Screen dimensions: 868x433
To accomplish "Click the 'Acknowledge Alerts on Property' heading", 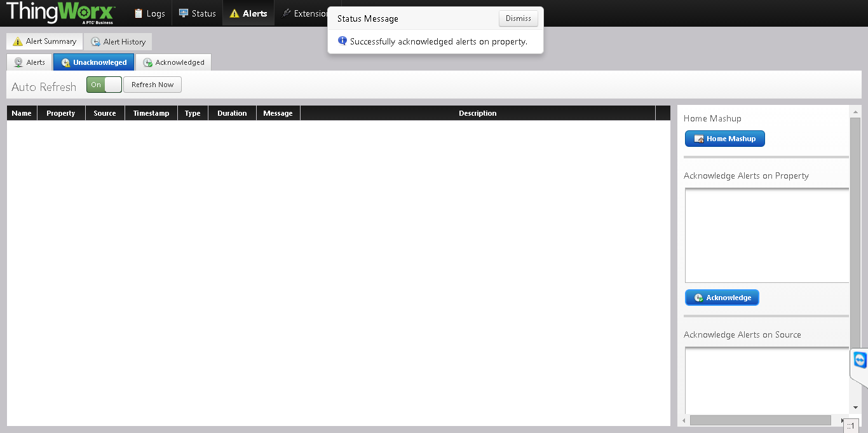I will click(x=746, y=175).
